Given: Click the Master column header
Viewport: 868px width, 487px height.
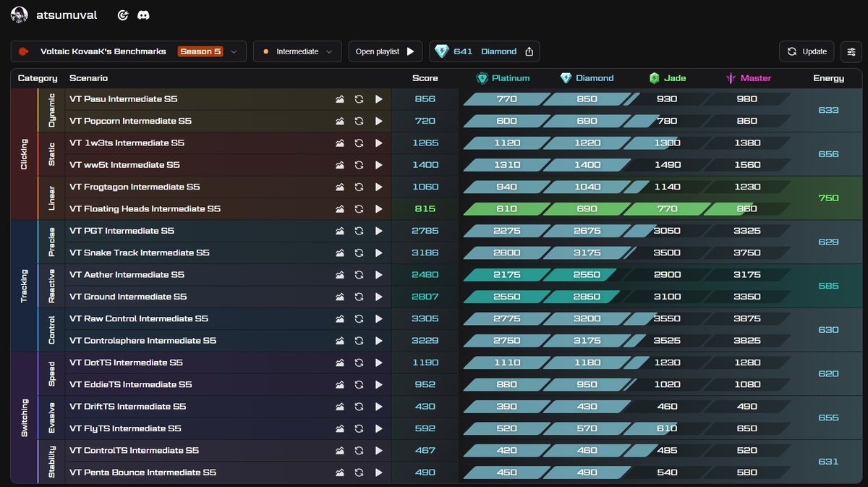Looking at the screenshot, I should click(749, 78).
